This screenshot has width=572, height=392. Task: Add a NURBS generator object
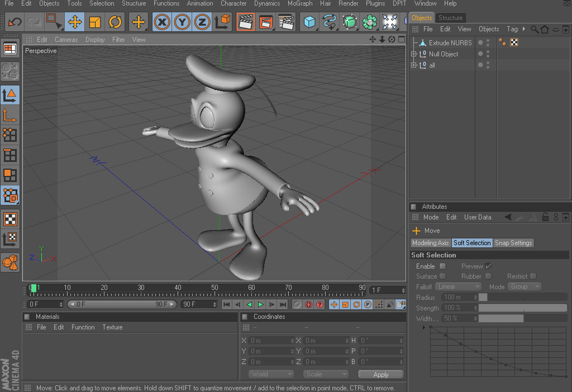(x=350, y=22)
